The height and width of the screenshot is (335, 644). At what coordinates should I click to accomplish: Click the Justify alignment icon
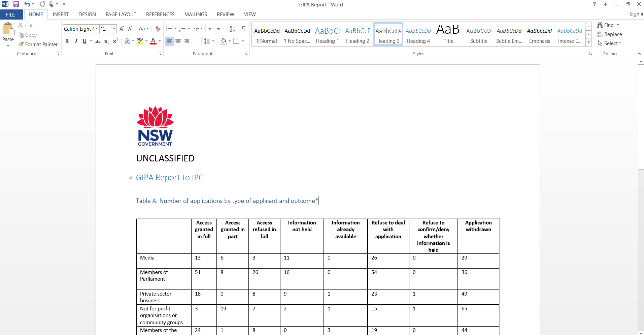coord(196,41)
